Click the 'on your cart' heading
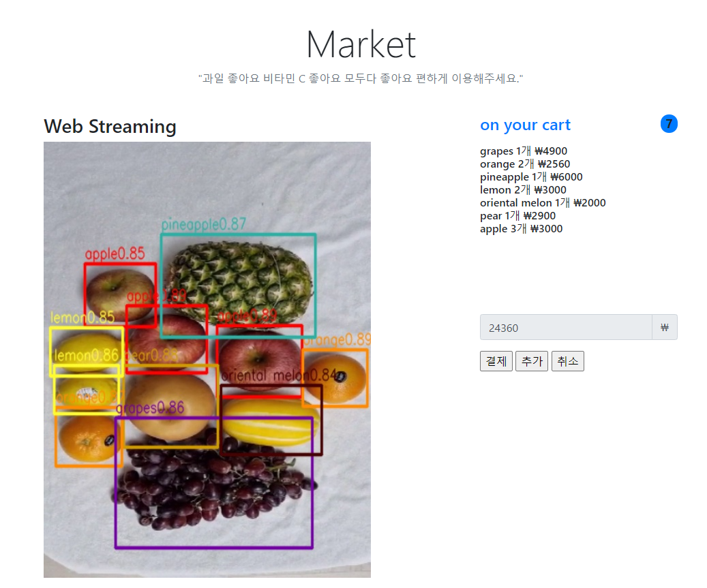The height and width of the screenshot is (588, 707). [525, 125]
